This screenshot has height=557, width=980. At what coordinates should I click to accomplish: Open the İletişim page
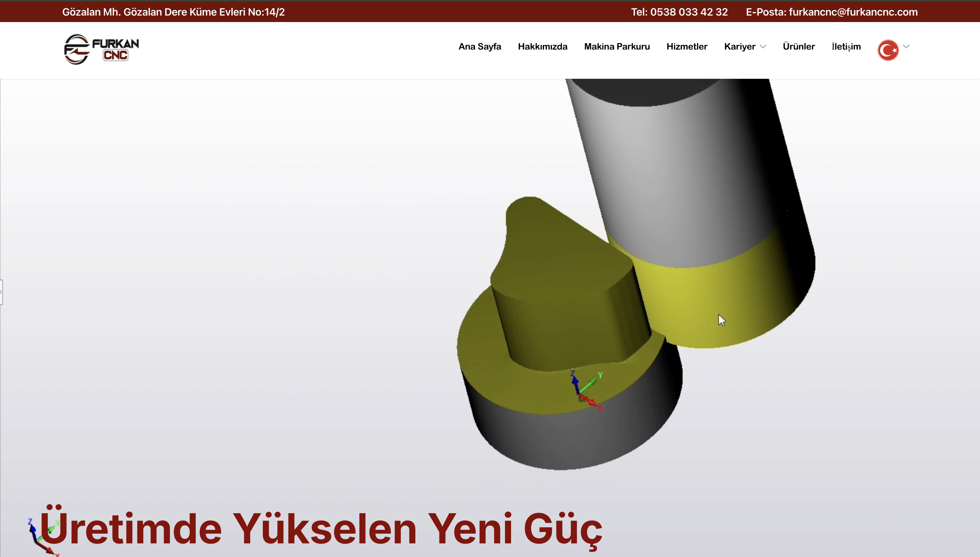click(x=846, y=46)
